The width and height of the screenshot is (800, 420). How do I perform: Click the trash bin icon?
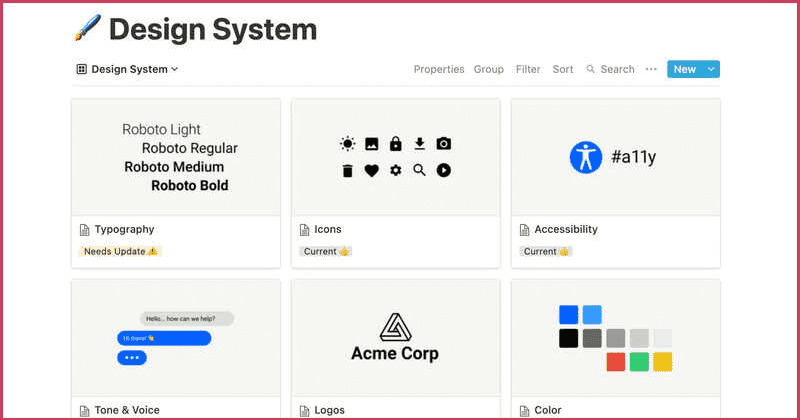347,170
